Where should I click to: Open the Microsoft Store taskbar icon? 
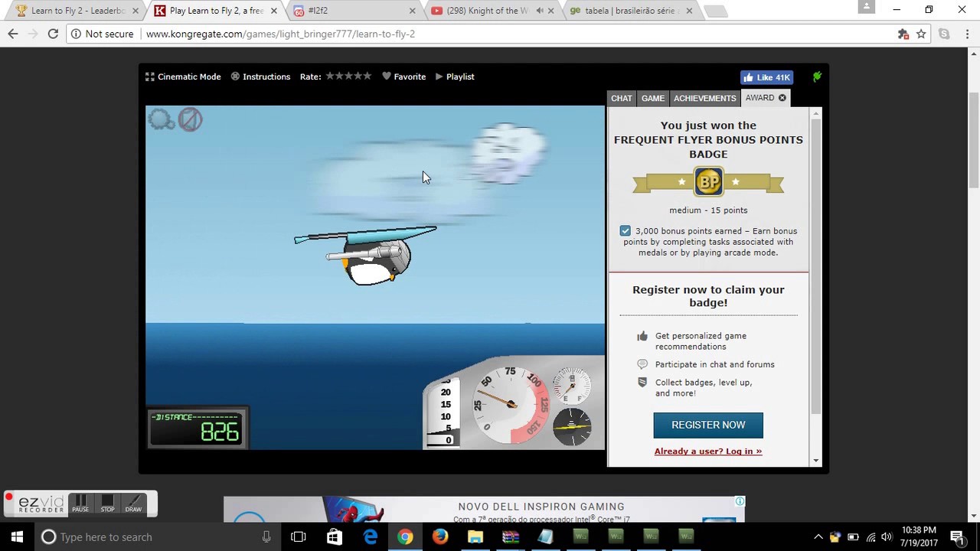point(335,536)
